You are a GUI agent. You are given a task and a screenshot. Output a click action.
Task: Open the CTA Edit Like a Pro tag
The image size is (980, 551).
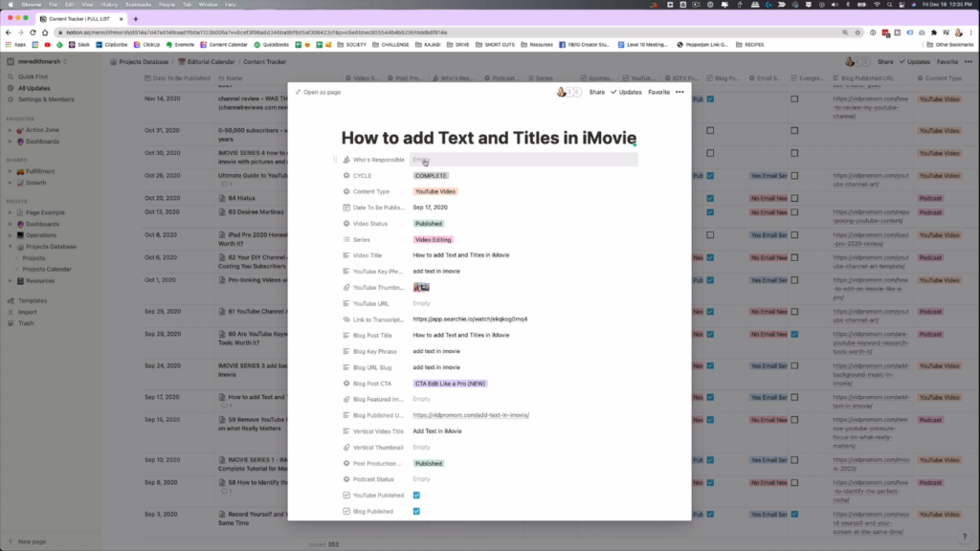450,384
